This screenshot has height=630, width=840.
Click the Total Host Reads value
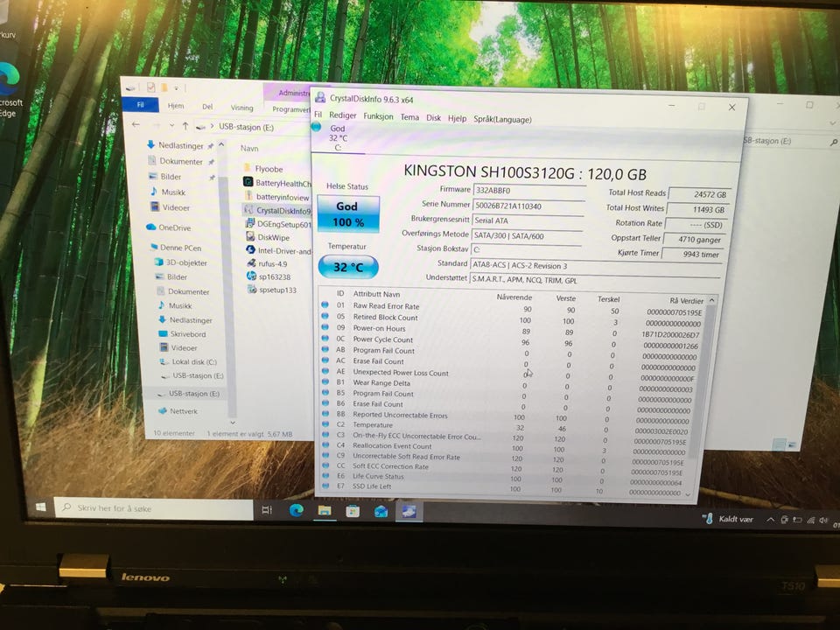(698, 194)
